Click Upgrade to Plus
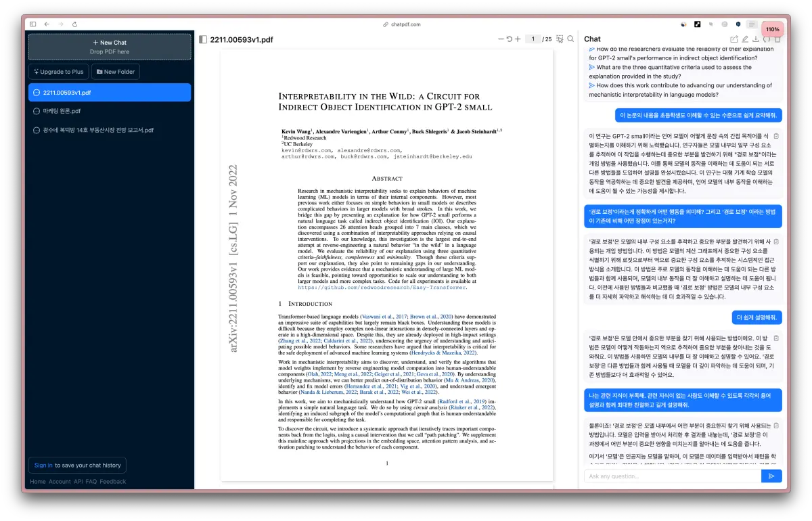 (58, 72)
